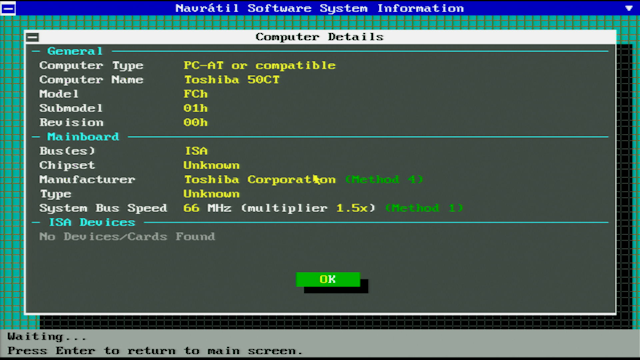Click the Method 1 note beside bus speed
The width and height of the screenshot is (640, 360).
click(x=424, y=208)
